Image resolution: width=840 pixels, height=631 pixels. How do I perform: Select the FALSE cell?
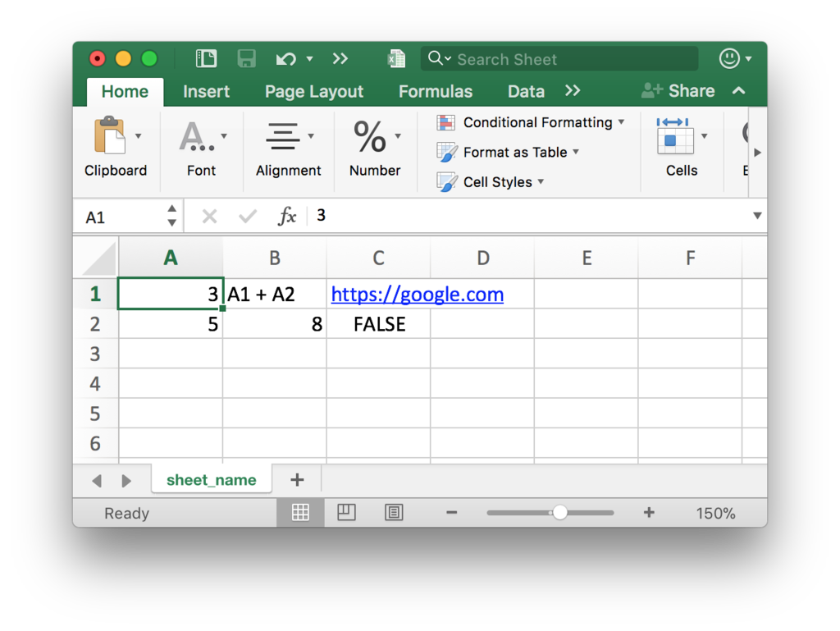point(378,324)
